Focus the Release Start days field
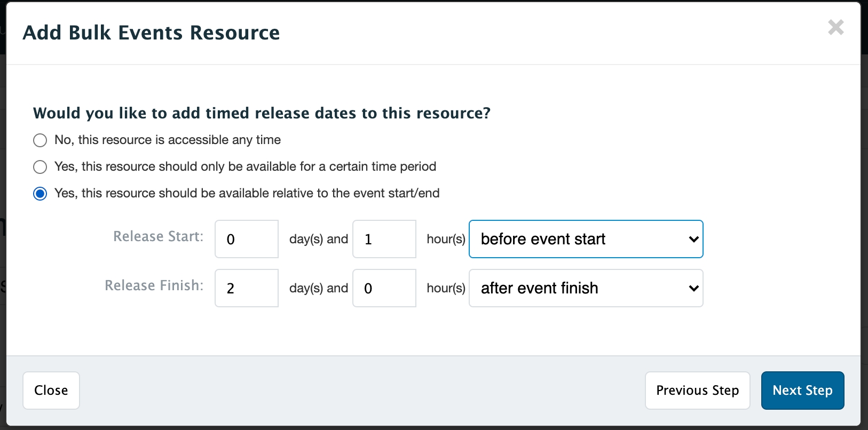 (247, 239)
